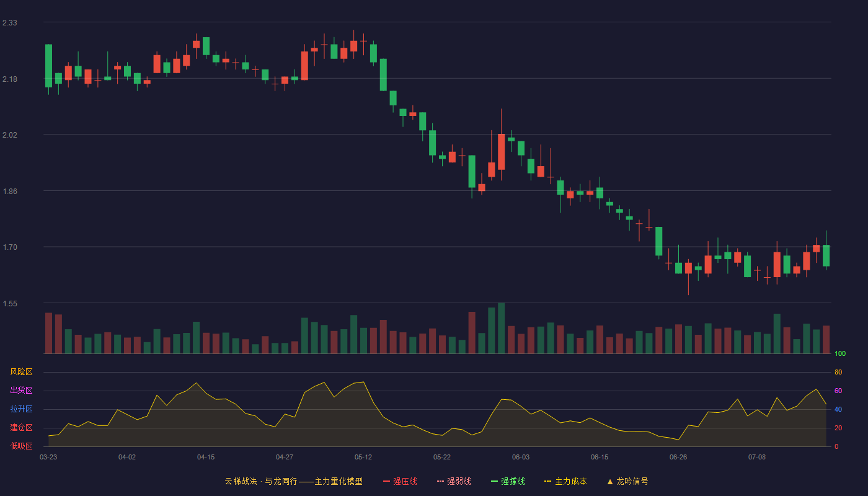This screenshot has width=868, height=496.
Task: Click the green 100 indicator scale value
Action: (840, 354)
